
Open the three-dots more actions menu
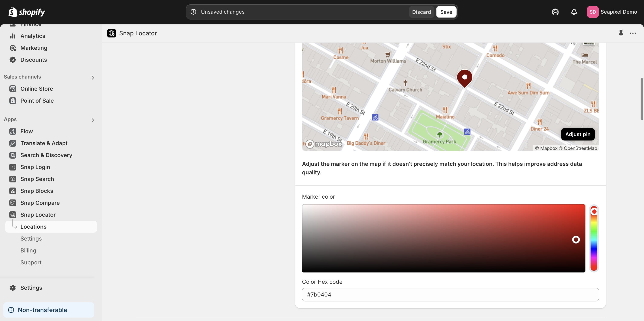(633, 33)
